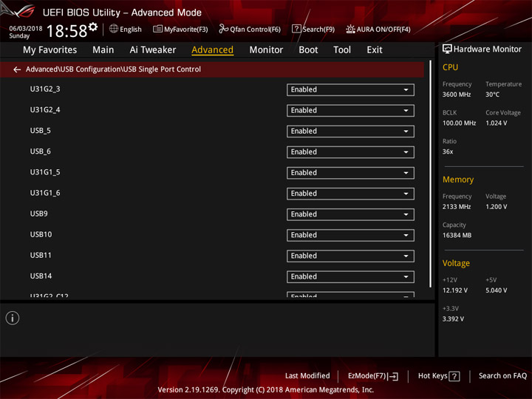
Task: Click the BCLK value 100.00 MHz
Action: (459, 123)
